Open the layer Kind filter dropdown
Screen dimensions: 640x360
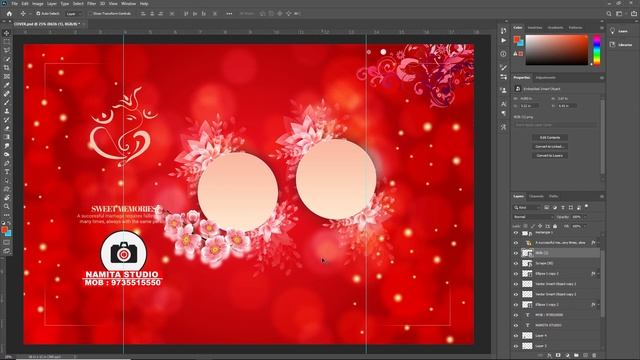coord(527,208)
